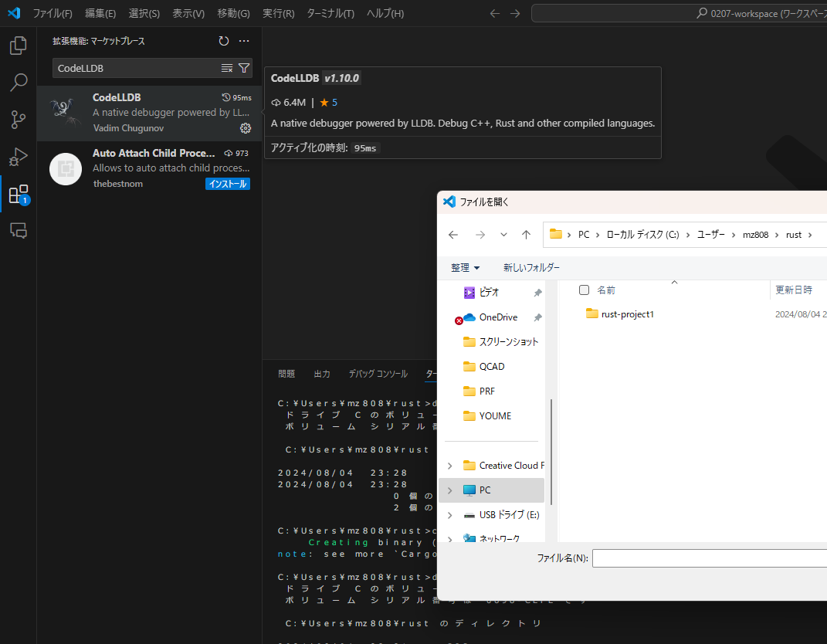Open Run and Debug view
This screenshot has width=827, height=644.
point(19,158)
